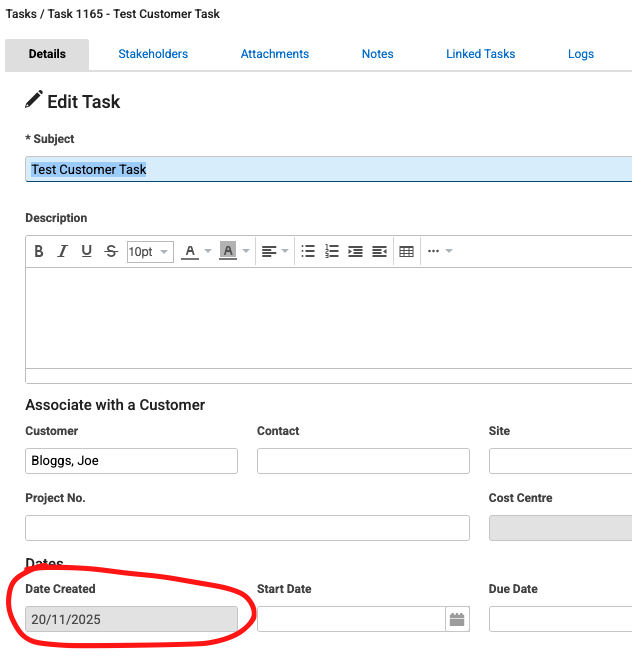Image resolution: width=632 pixels, height=656 pixels.
Task: Expand the highlight color picker arrow
Action: (x=246, y=251)
